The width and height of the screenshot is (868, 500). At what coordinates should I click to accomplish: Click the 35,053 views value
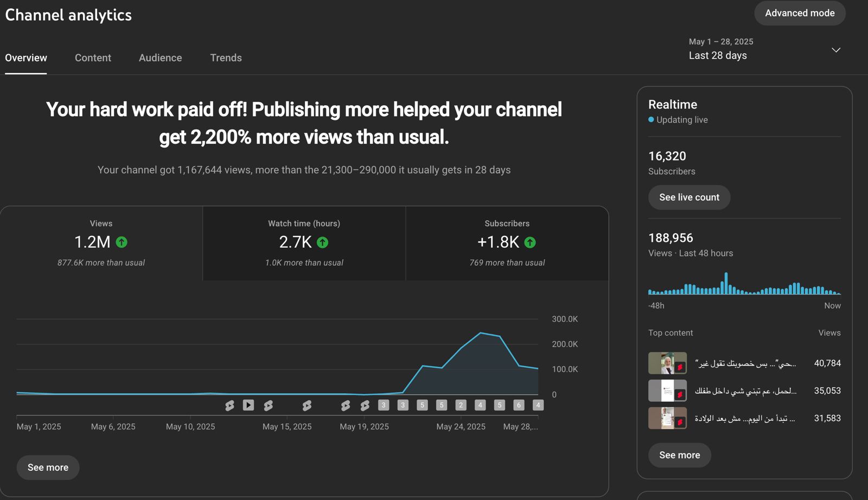(827, 390)
